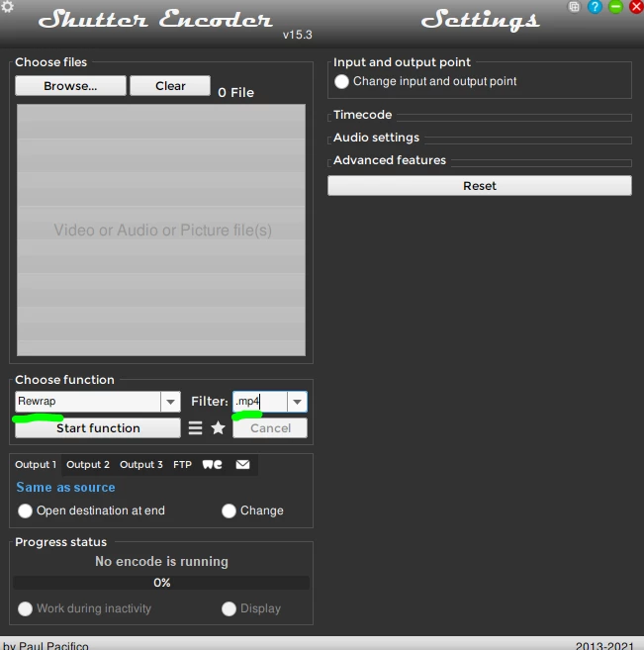Enable Change input and output point
644x650 pixels.
pos(341,81)
